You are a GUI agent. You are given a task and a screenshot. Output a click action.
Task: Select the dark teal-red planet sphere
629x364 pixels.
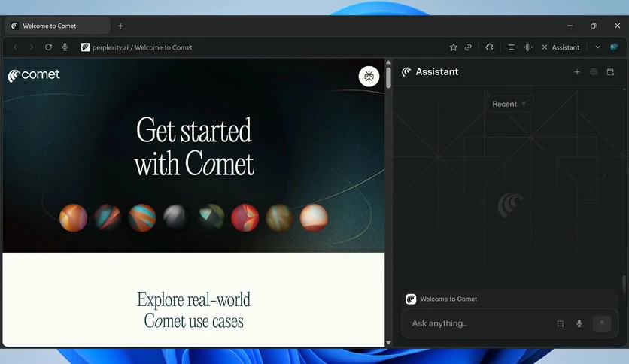pyautogui.click(x=108, y=217)
